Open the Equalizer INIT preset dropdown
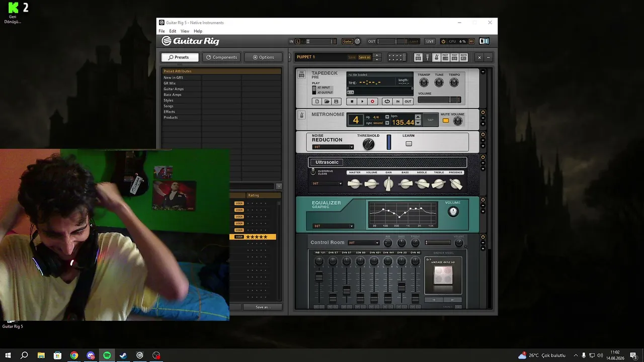 point(333,226)
